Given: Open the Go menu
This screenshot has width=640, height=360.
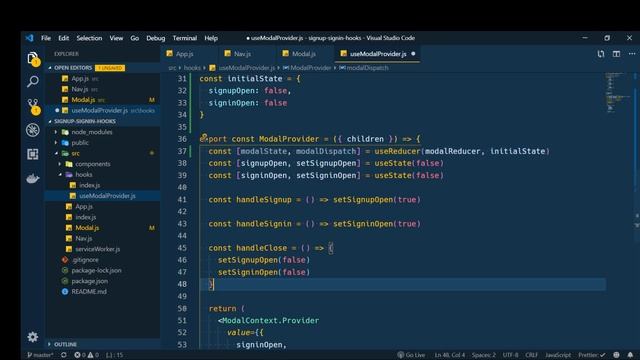Looking at the screenshot, I should point(134,38).
